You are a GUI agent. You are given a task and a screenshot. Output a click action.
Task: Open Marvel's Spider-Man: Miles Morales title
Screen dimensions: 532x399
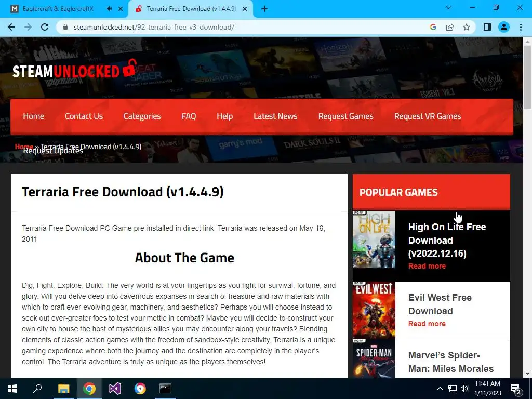click(450, 362)
